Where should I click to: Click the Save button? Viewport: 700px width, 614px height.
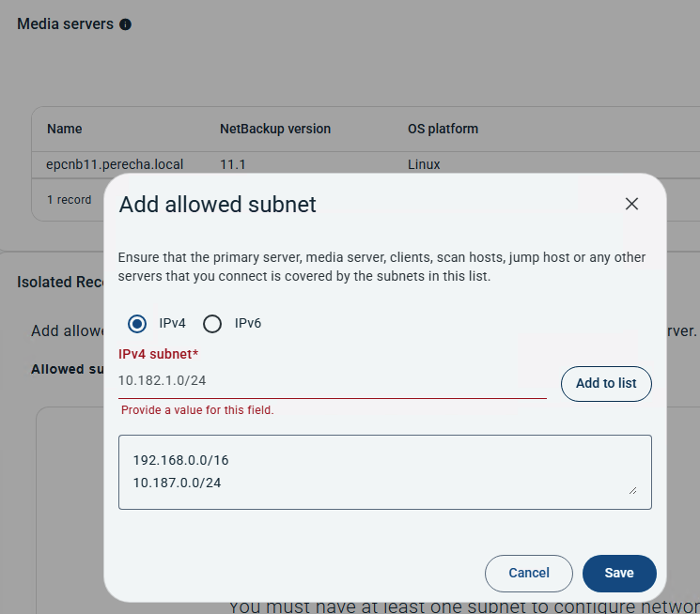tap(618, 573)
